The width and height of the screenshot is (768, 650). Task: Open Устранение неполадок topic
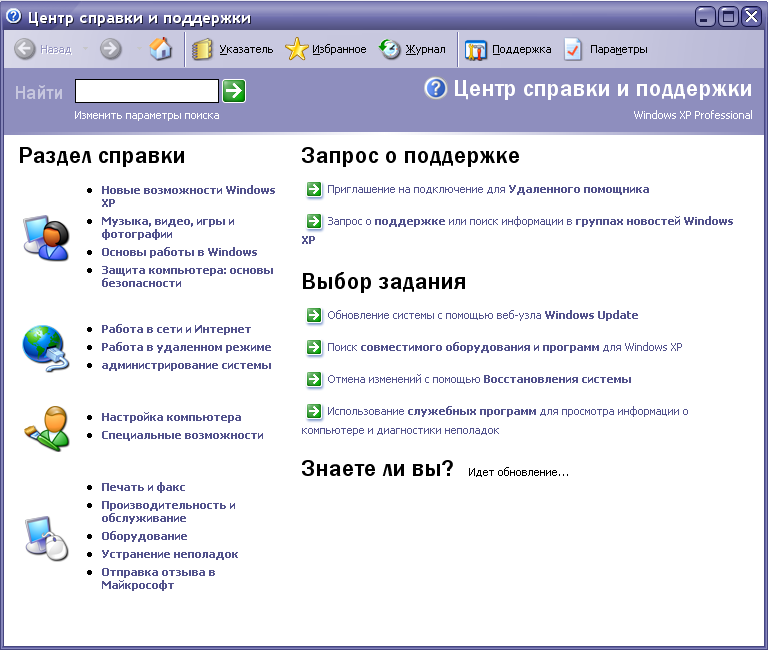tap(169, 554)
